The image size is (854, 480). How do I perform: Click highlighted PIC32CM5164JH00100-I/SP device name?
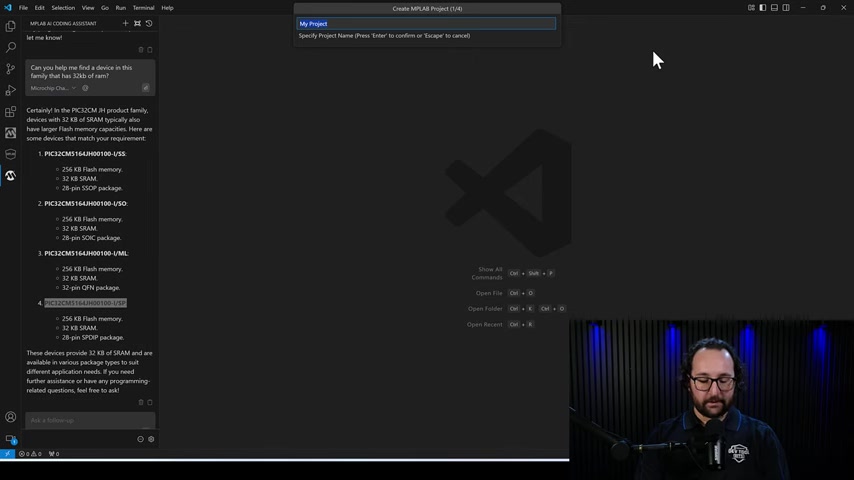point(85,303)
